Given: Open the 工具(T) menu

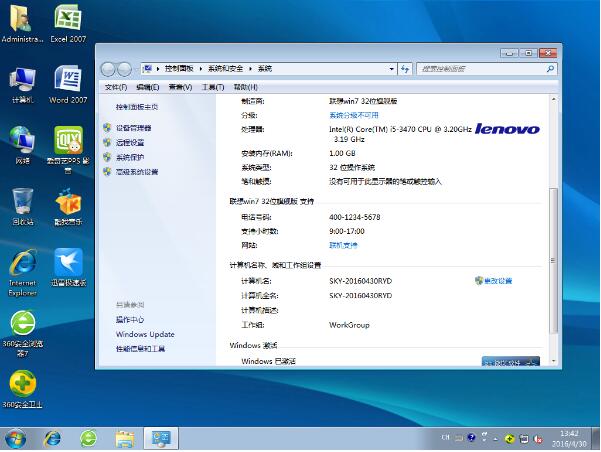Looking at the screenshot, I should click(213, 87).
